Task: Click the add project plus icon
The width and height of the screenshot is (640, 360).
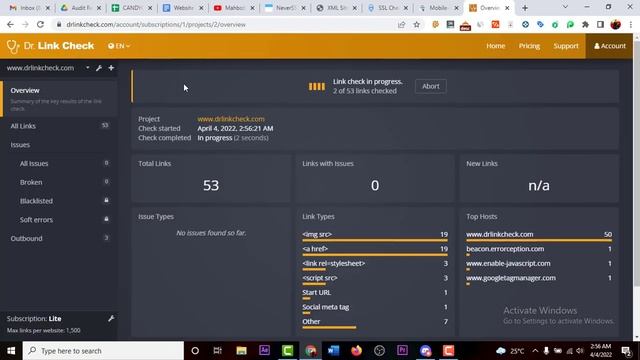Action: pyautogui.click(x=111, y=68)
